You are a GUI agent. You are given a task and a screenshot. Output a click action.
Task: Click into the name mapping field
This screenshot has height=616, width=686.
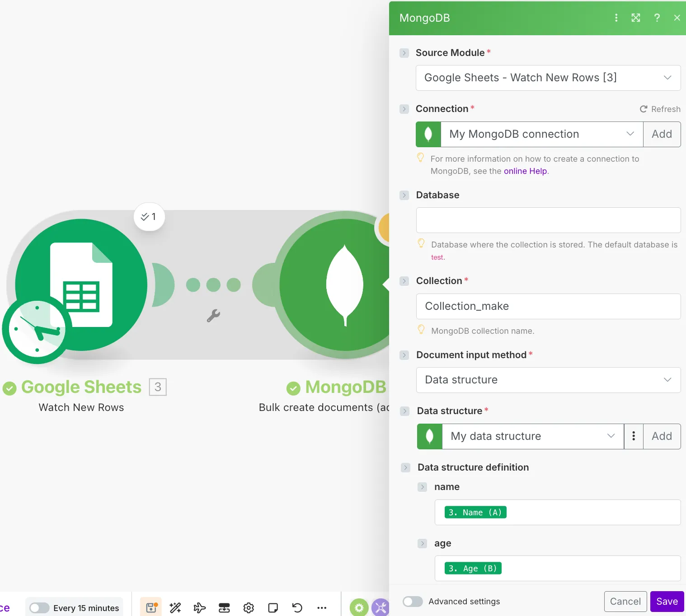coord(558,512)
